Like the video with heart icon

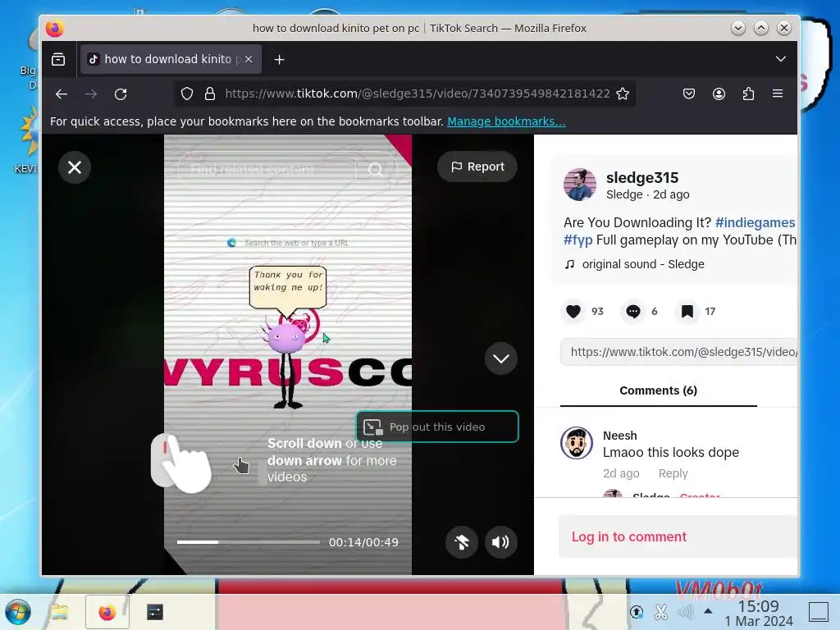[x=573, y=311]
